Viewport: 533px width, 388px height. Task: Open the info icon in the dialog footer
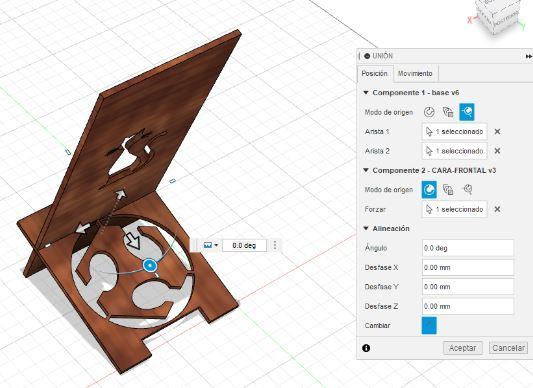[366, 348]
